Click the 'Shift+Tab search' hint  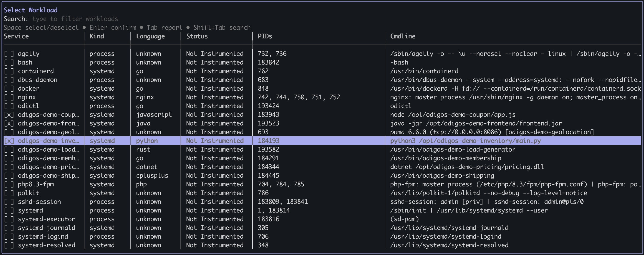(x=222, y=28)
